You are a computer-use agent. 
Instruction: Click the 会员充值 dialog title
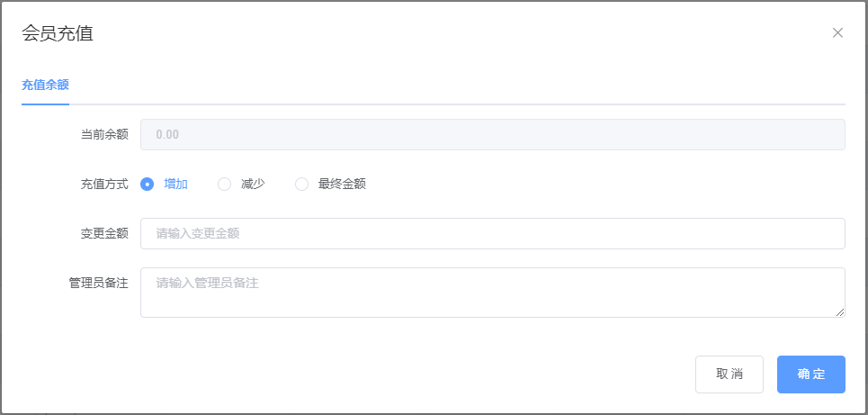(58, 34)
